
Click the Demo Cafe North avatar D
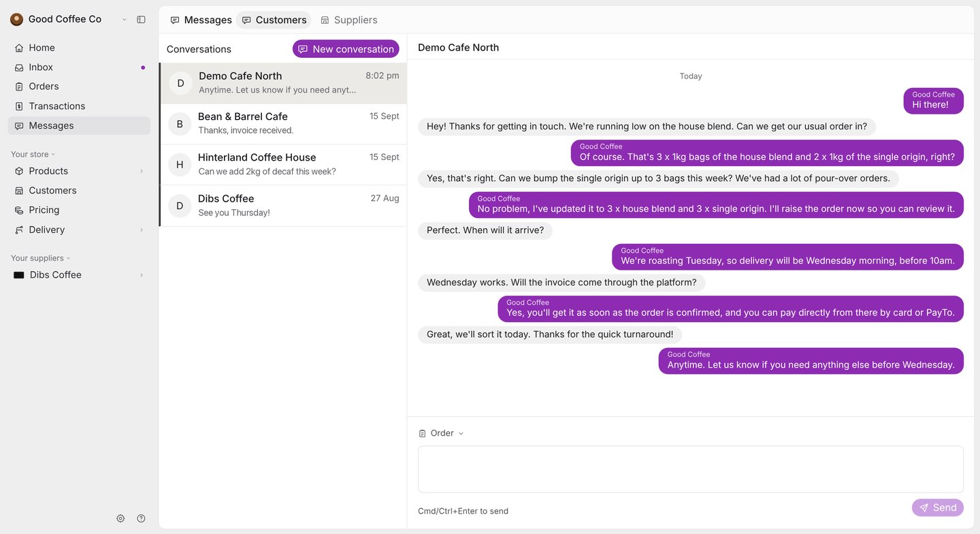(x=180, y=83)
